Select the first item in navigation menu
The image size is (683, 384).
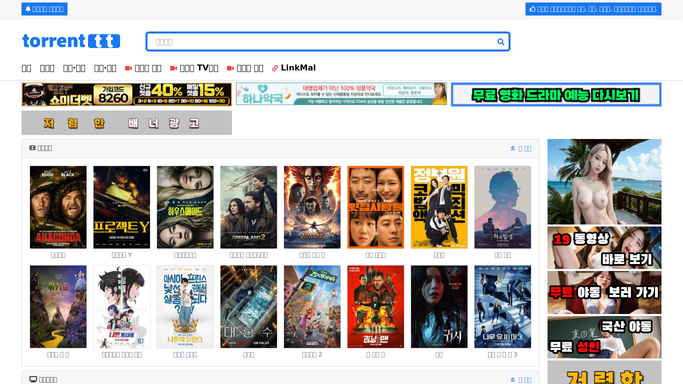[x=26, y=68]
